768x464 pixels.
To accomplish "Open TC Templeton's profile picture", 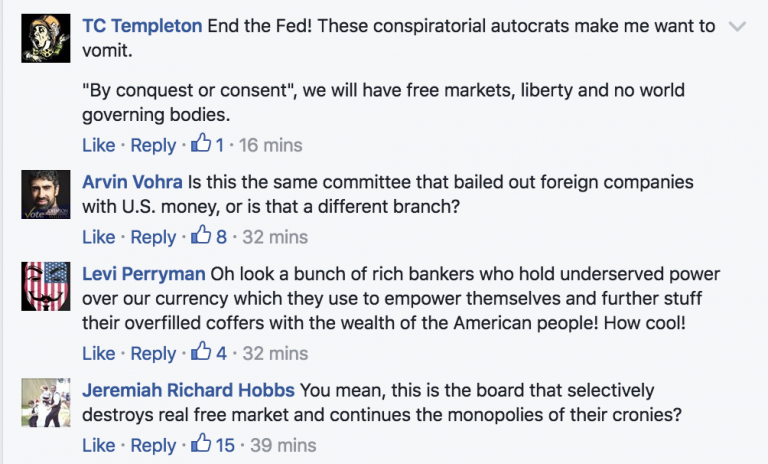I will 46,39.
